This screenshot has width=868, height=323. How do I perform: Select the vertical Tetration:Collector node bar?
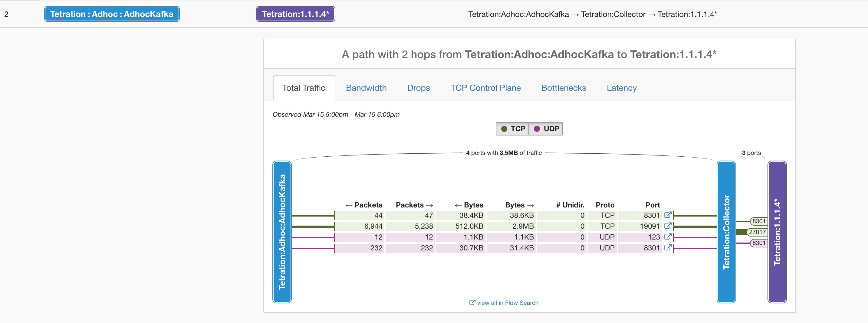coord(726,232)
